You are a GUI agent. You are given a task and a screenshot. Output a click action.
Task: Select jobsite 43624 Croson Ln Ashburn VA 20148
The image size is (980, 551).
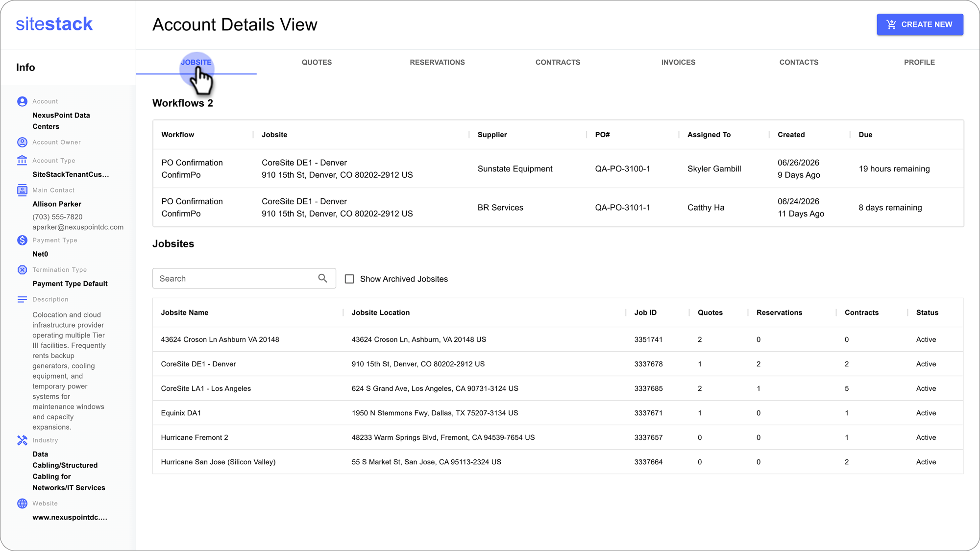[558, 339]
